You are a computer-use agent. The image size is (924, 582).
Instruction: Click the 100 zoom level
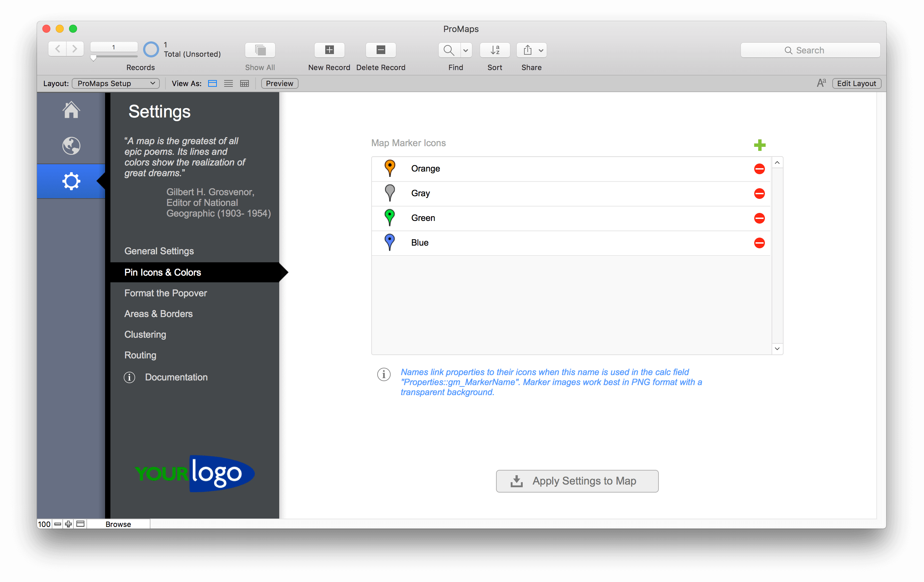(x=44, y=524)
